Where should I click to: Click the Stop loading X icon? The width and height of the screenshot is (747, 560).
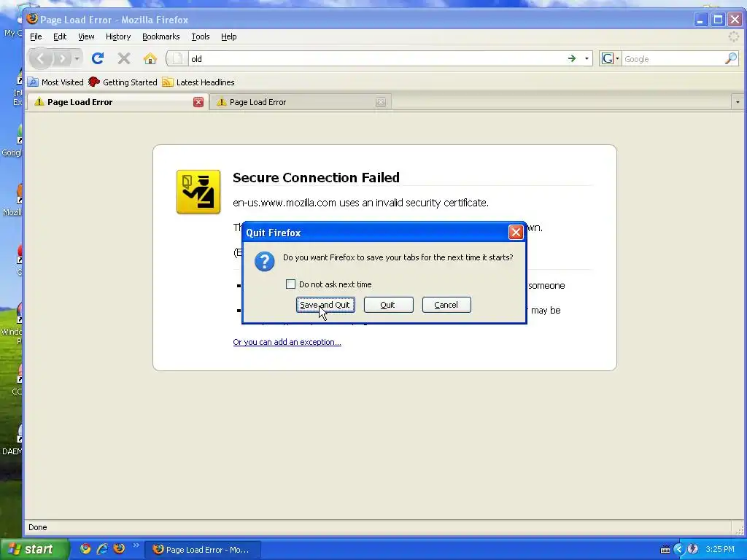point(124,58)
